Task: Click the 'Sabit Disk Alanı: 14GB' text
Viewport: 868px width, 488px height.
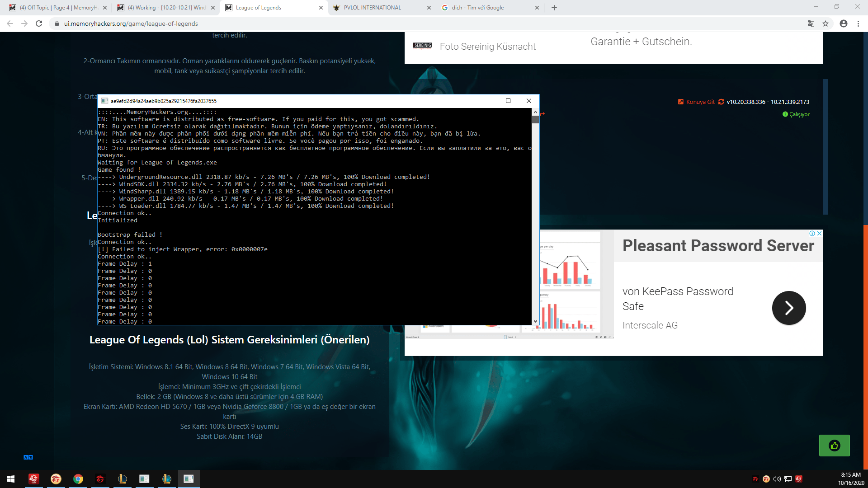Action: (x=230, y=436)
